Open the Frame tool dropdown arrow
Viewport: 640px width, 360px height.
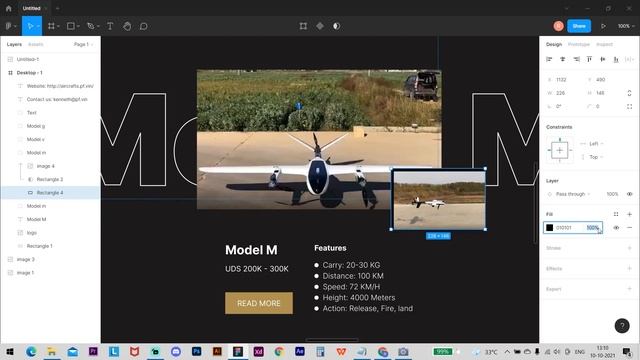(58, 27)
